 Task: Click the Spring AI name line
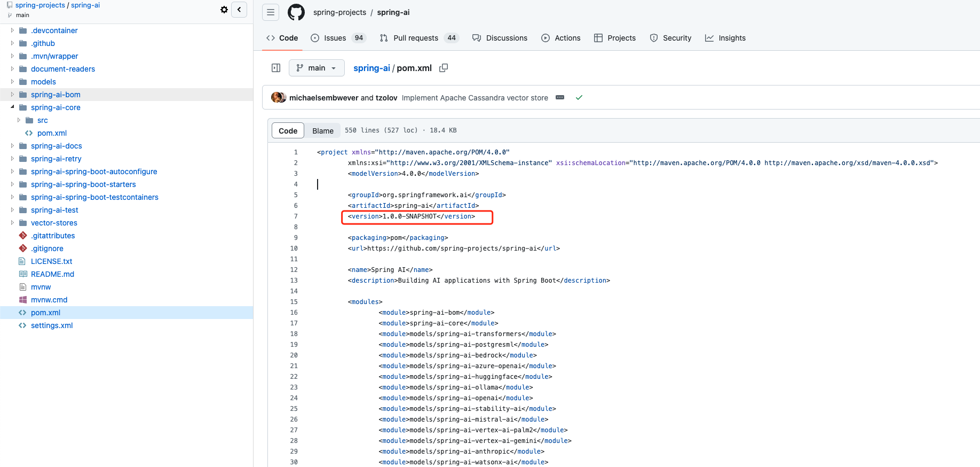click(x=390, y=270)
